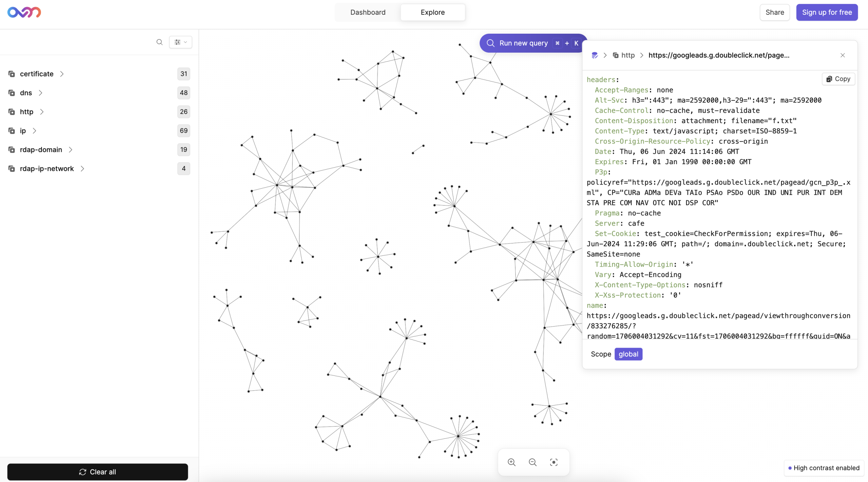
Task: Click the rdap-ip-network category icon
Action: point(11,169)
